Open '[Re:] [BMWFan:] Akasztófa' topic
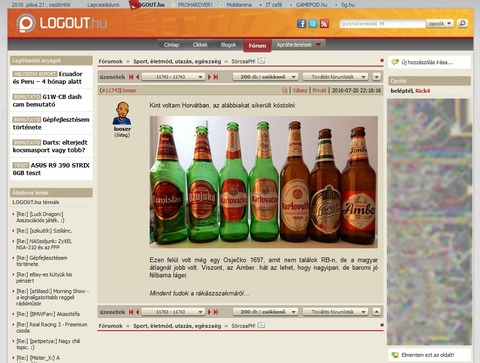The width and height of the screenshot is (480, 363). click(x=48, y=314)
